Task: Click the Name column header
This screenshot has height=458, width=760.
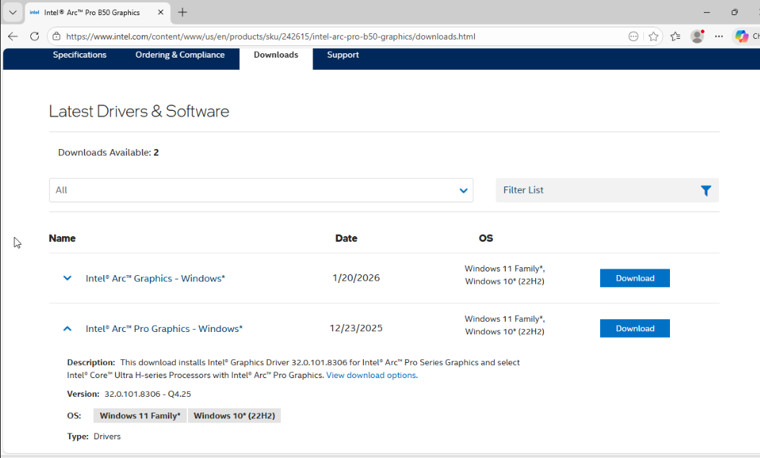Action: coord(62,238)
